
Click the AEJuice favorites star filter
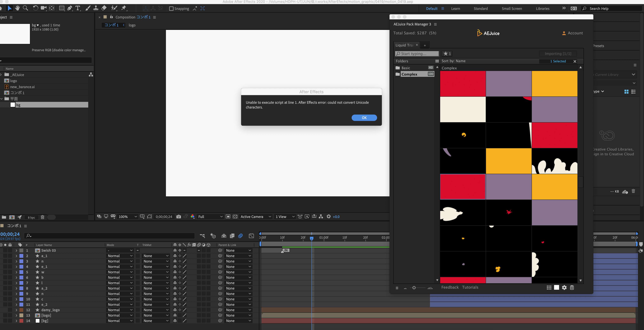pos(447,54)
